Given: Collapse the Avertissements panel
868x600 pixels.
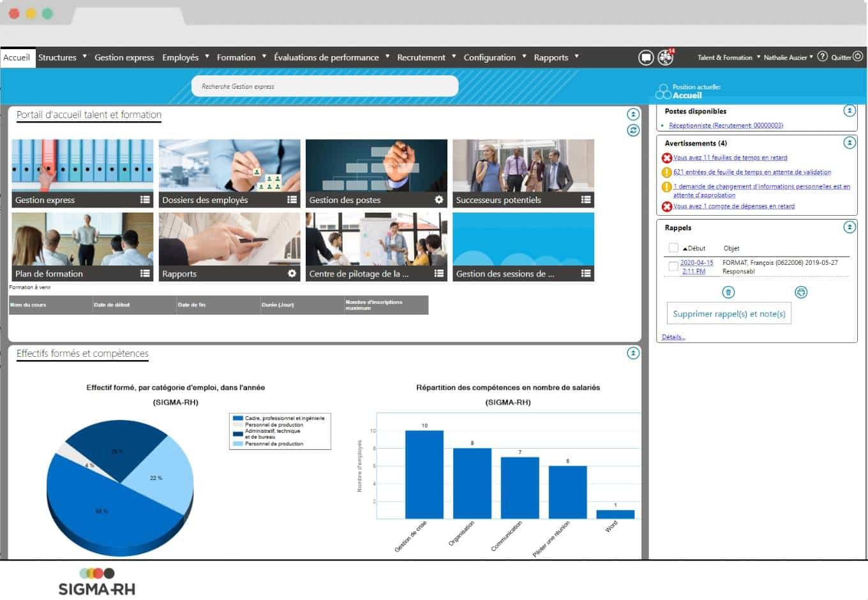Looking at the screenshot, I should (849, 142).
